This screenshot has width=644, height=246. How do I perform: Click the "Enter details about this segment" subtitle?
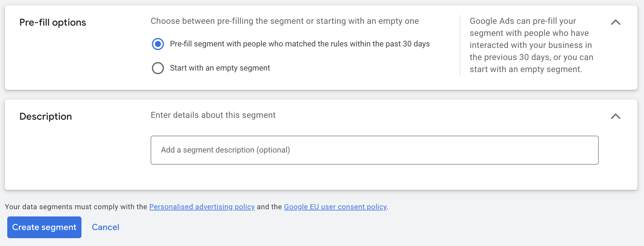coord(213,115)
